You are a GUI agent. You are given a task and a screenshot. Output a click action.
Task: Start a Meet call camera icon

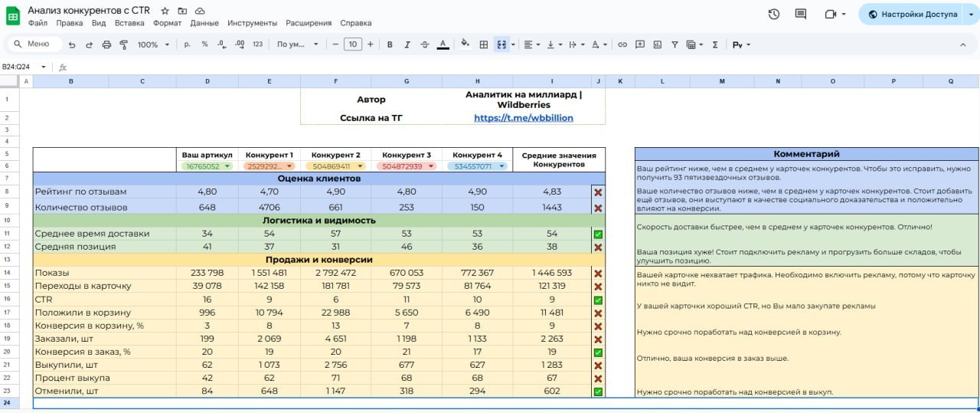point(830,14)
